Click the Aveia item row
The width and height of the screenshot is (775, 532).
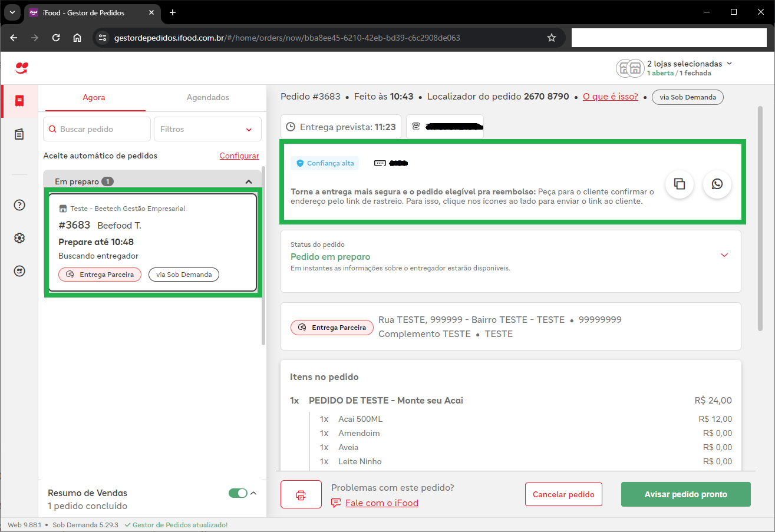526,448
